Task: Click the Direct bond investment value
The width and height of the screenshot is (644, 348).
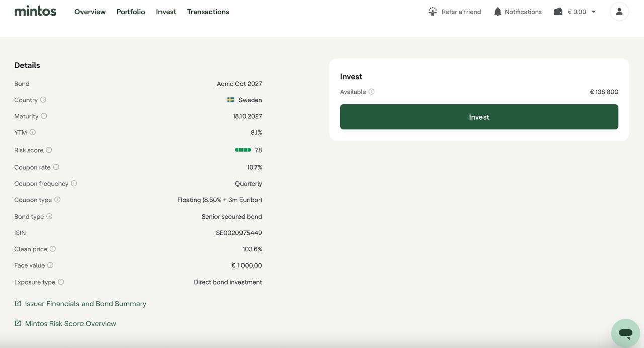Action: tap(228, 282)
